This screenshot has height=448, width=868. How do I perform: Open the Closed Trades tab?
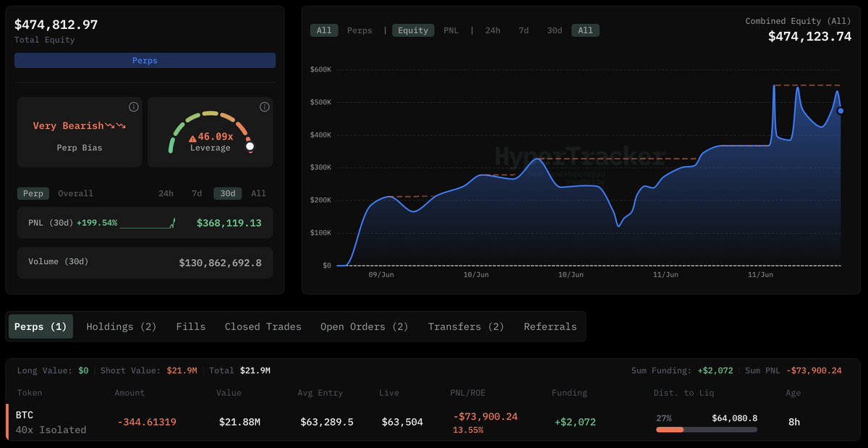[x=263, y=326]
